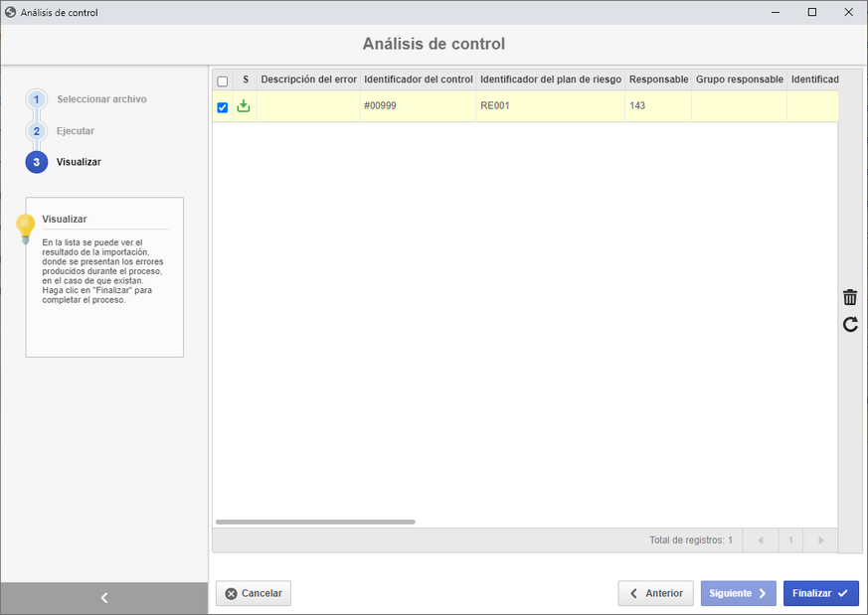The image size is (868, 615).
Task: Click the Grupo responsable column header
Action: (740, 79)
